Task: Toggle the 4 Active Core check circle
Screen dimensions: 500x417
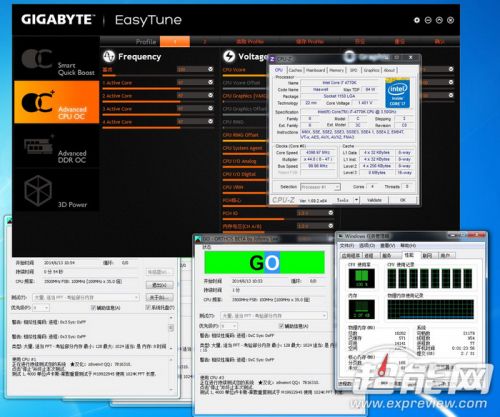Action: point(211,121)
